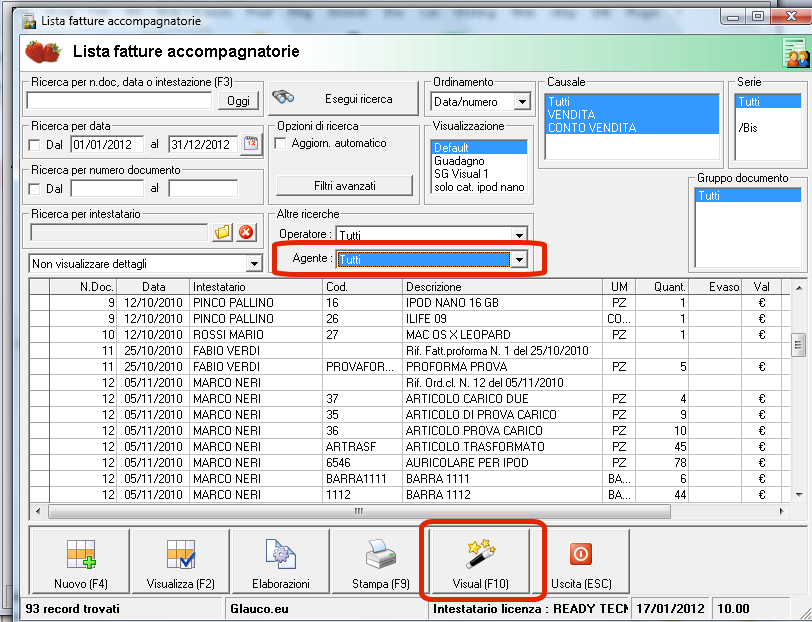Click the Nuovo (F4) button
The height and width of the screenshot is (622, 812).
81,561
